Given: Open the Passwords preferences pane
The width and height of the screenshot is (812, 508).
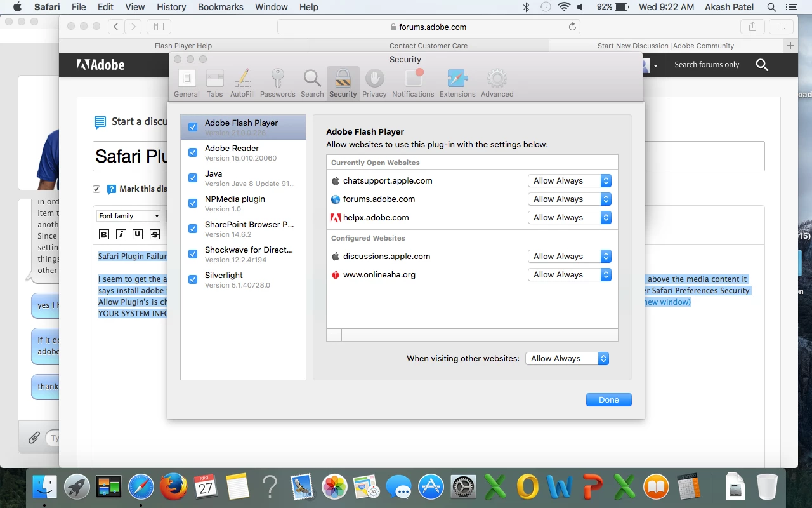Looking at the screenshot, I should [x=277, y=84].
